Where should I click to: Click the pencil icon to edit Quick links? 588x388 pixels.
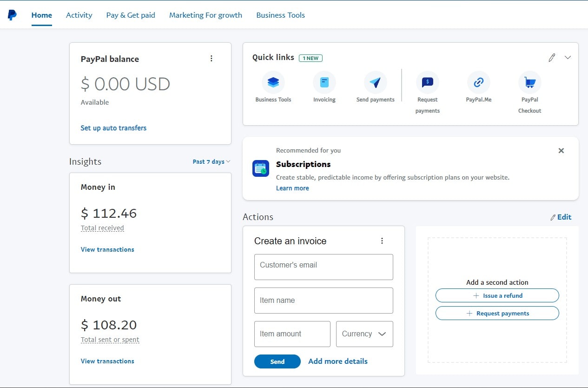pos(552,57)
